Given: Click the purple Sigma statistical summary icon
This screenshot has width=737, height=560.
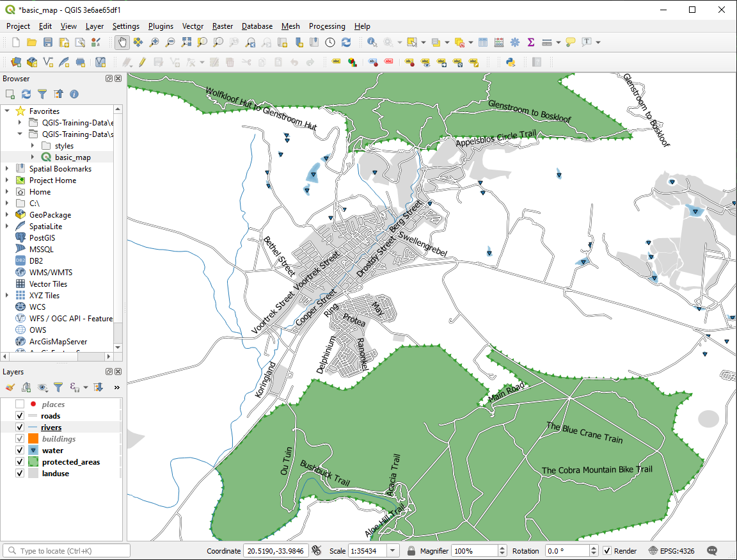Looking at the screenshot, I should [x=530, y=42].
